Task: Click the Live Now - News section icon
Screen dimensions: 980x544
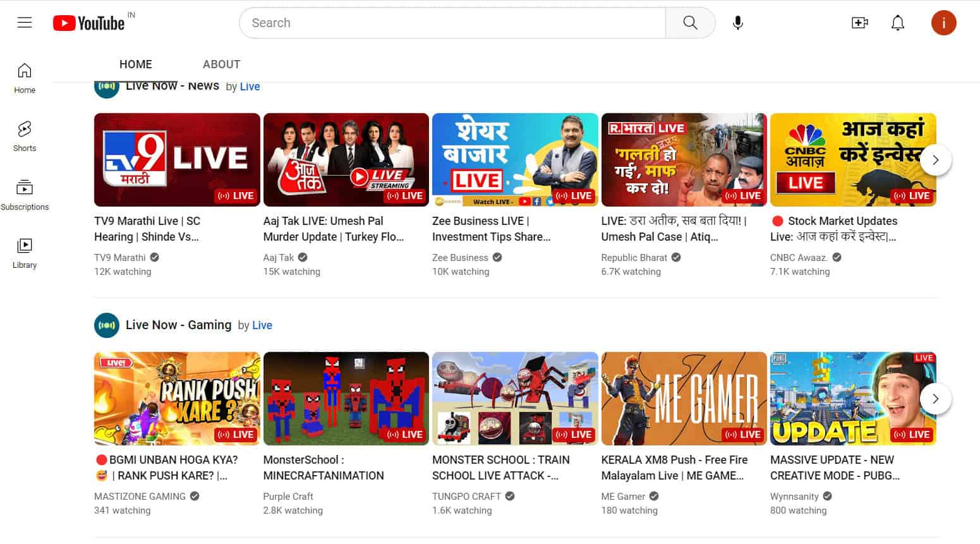Action: [107, 87]
